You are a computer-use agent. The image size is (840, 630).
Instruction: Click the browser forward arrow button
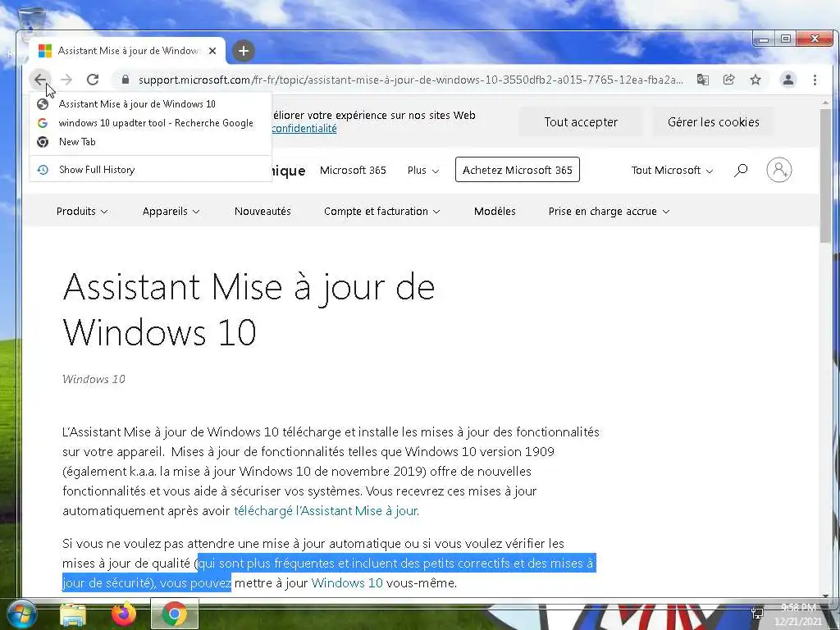[x=66, y=80]
